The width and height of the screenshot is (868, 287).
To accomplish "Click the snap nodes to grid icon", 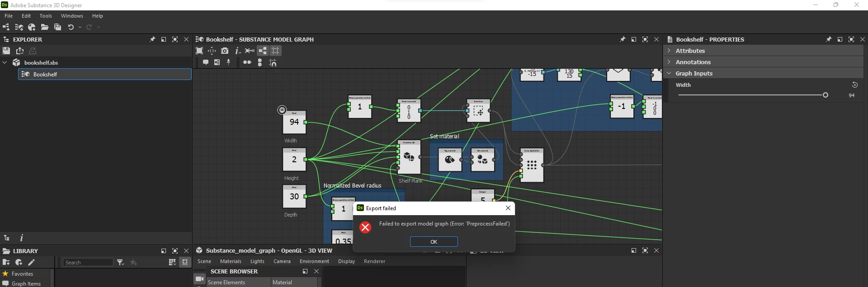I will (x=273, y=62).
